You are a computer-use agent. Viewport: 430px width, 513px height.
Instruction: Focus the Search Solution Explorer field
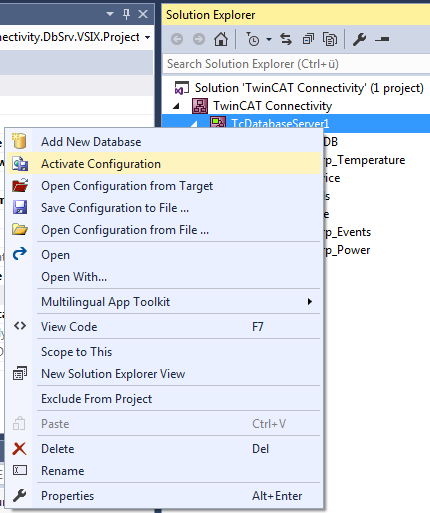coord(296,64)
